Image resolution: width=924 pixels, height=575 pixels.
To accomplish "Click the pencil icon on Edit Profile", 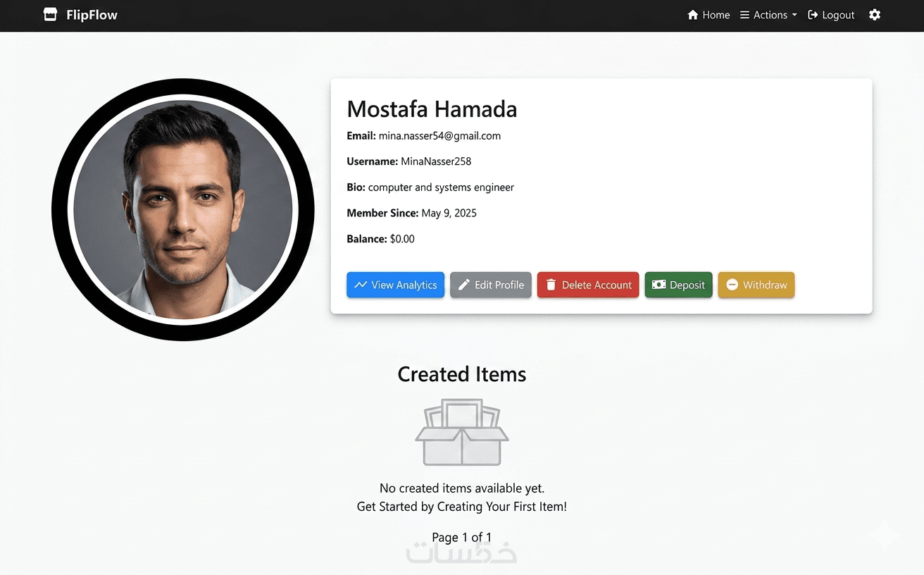I will (x=464, y=285).
